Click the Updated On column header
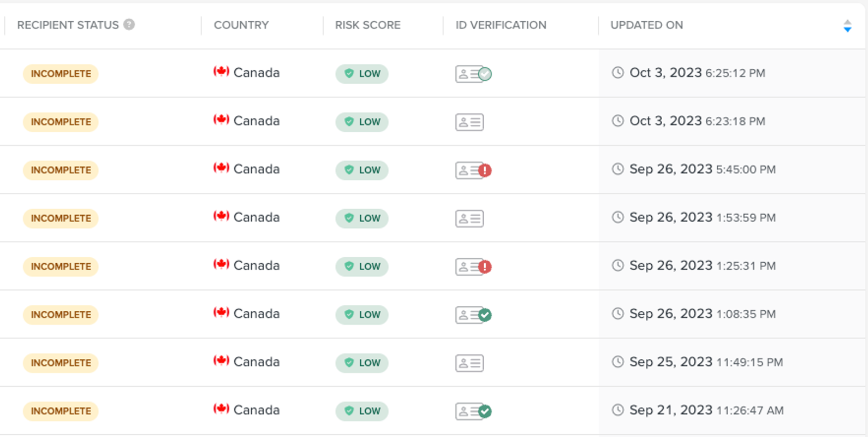The width and height of the screenshot is (868, 437). (646, 25)
